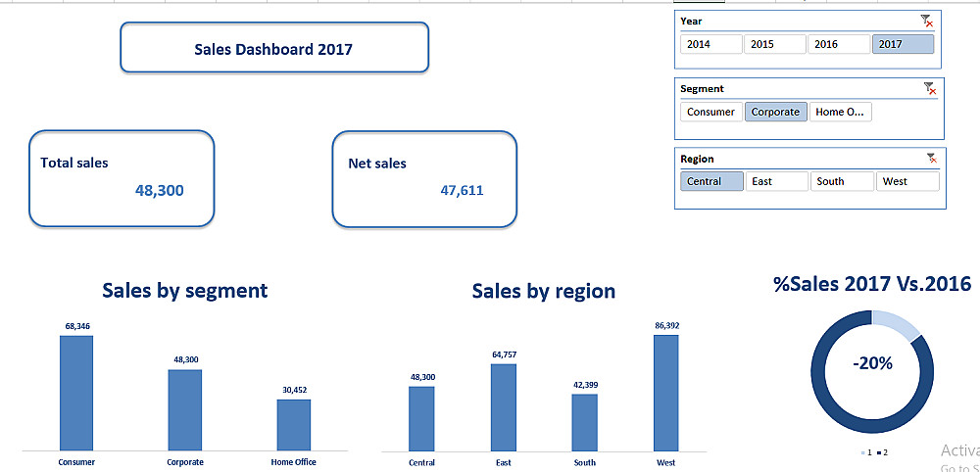The image size is (980, 472).
Task: Choose the Home Office segment button
Action: click(x=841, y=112)
